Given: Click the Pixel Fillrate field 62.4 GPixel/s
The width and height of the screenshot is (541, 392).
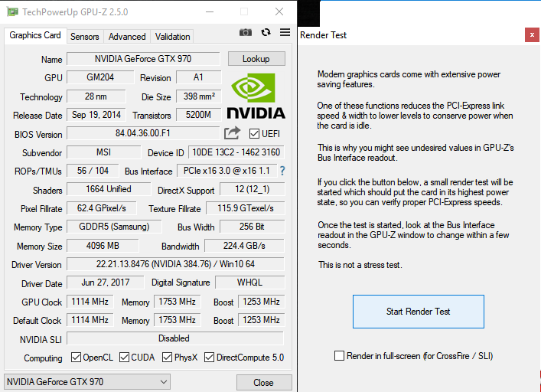Looking at the screenshot, I should click(x=102, y=208).
